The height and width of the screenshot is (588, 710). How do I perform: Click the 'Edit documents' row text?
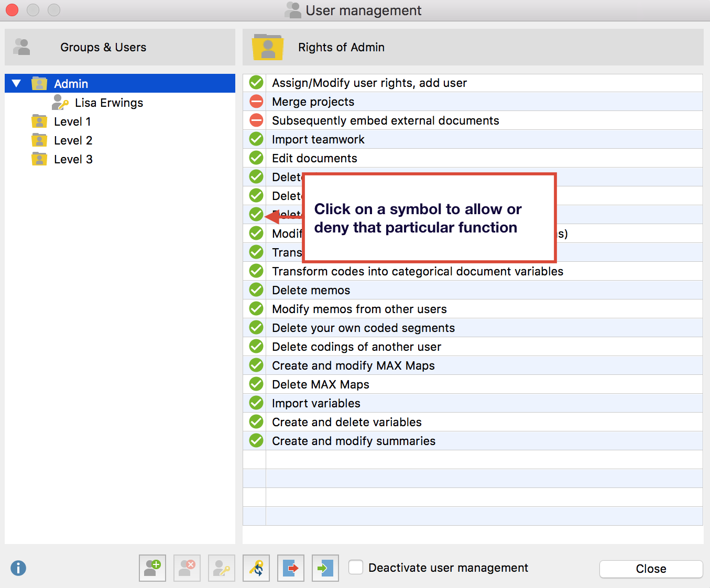point(314,158)
